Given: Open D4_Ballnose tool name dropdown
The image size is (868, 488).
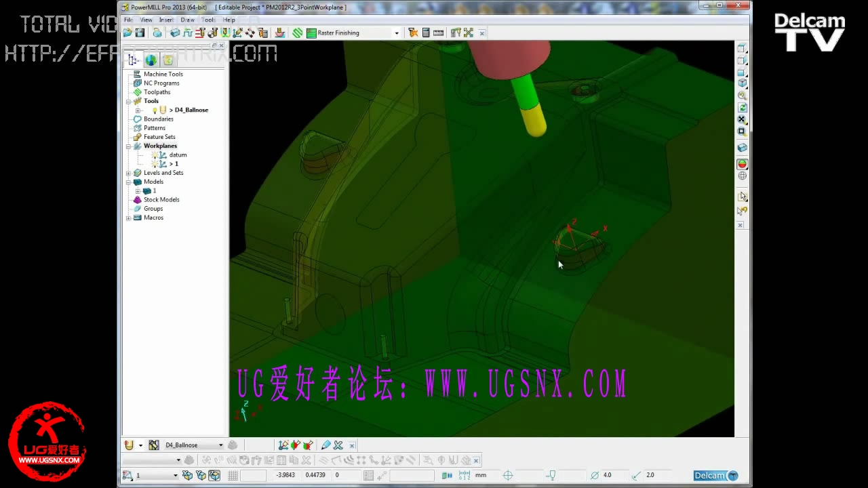Looking at the screenshot, I should [220, 445].
